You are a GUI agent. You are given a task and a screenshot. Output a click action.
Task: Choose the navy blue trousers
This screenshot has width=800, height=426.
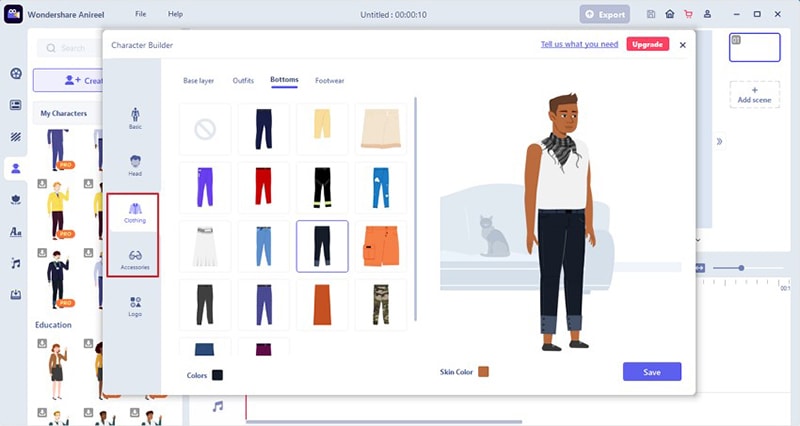[x=264, y=129]
